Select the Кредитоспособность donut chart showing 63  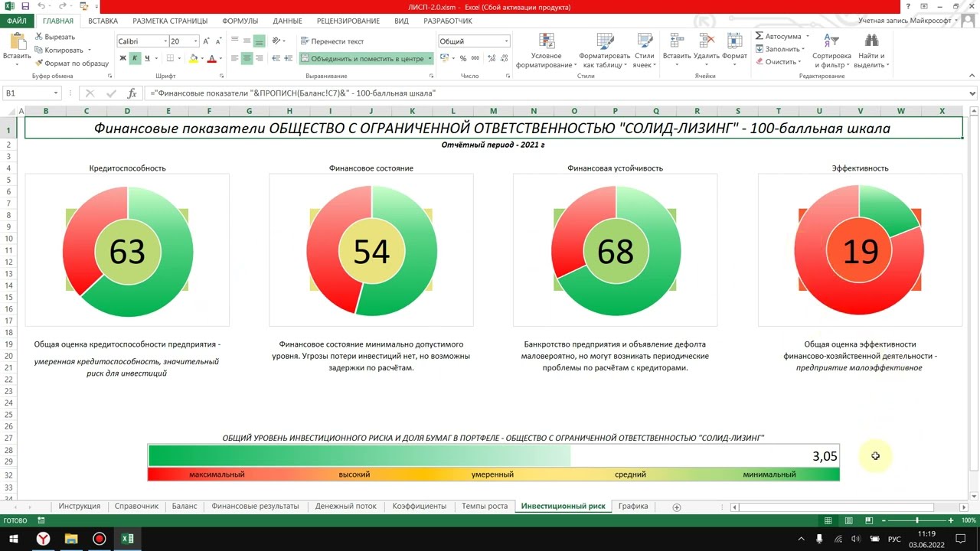[x=127, y=250]
